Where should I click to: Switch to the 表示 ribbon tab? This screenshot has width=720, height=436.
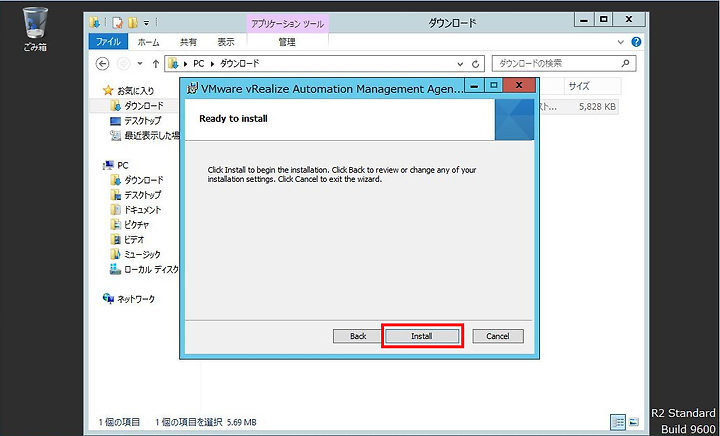tap(225, 42)
